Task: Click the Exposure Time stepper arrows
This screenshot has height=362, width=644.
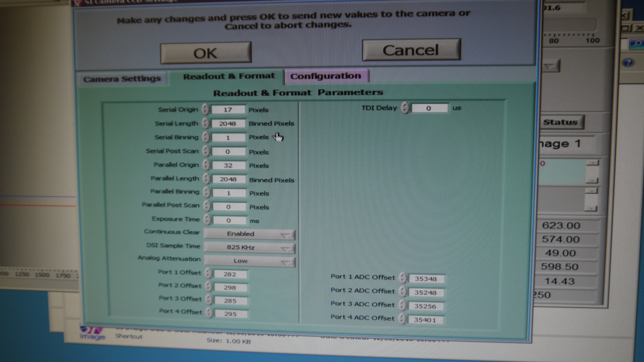Action: [207, 220]
